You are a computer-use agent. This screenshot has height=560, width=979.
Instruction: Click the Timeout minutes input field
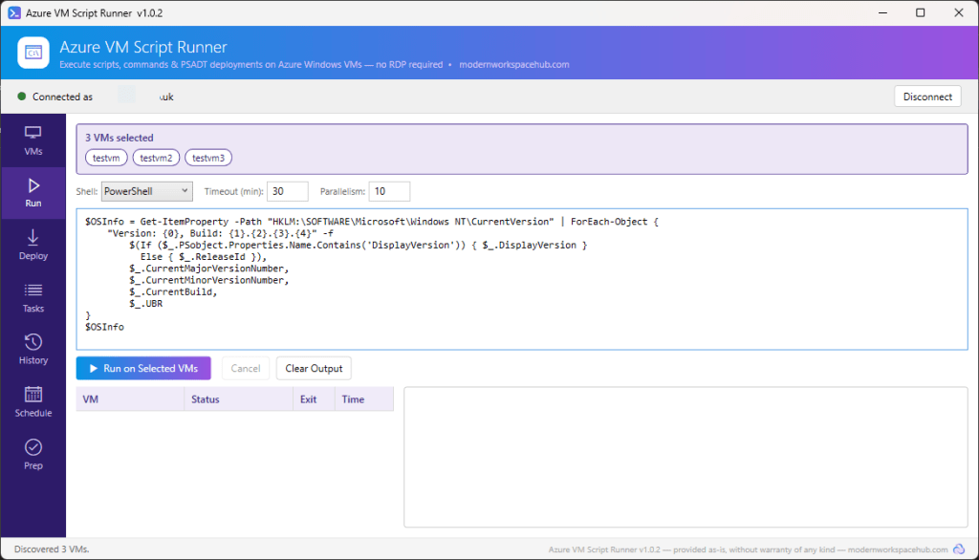pos(287,191)
